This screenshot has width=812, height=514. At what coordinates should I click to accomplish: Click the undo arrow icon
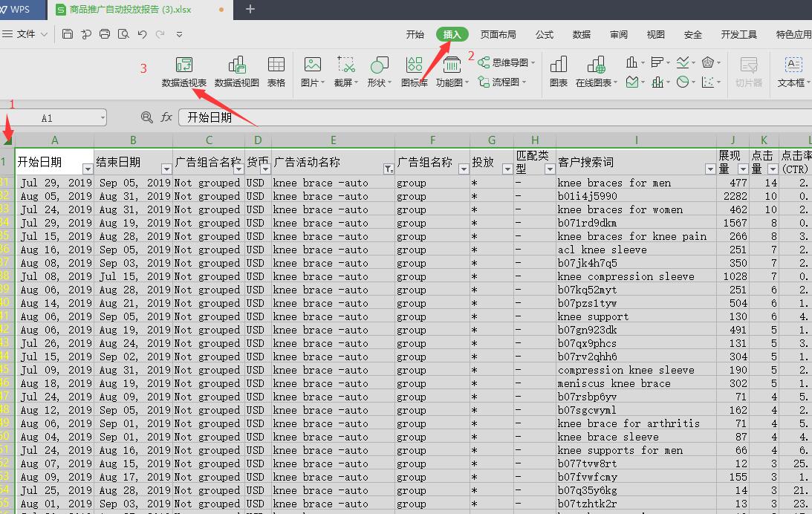(142, 34)
